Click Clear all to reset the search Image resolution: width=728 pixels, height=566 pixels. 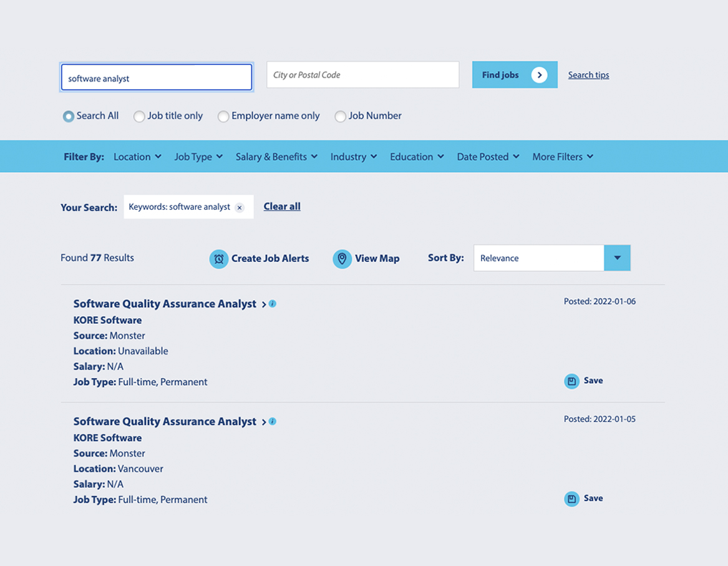coord(281,205)
